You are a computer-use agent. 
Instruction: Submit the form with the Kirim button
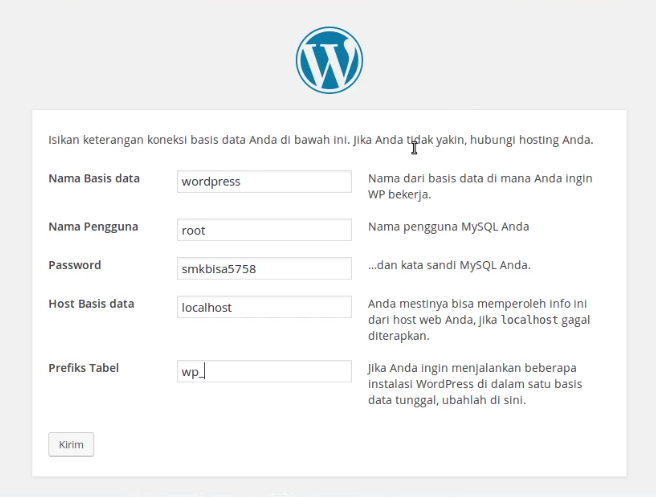point(71,444)
